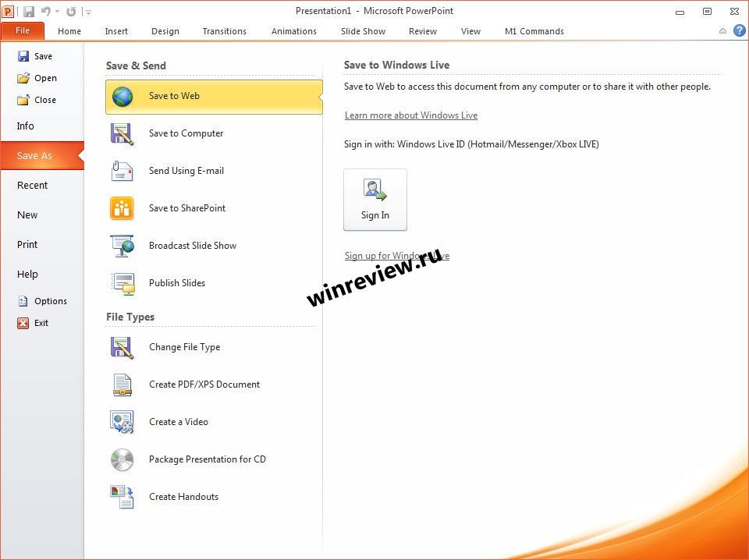
Task: Open the Recent presentations page
Action: coord(32,185)
